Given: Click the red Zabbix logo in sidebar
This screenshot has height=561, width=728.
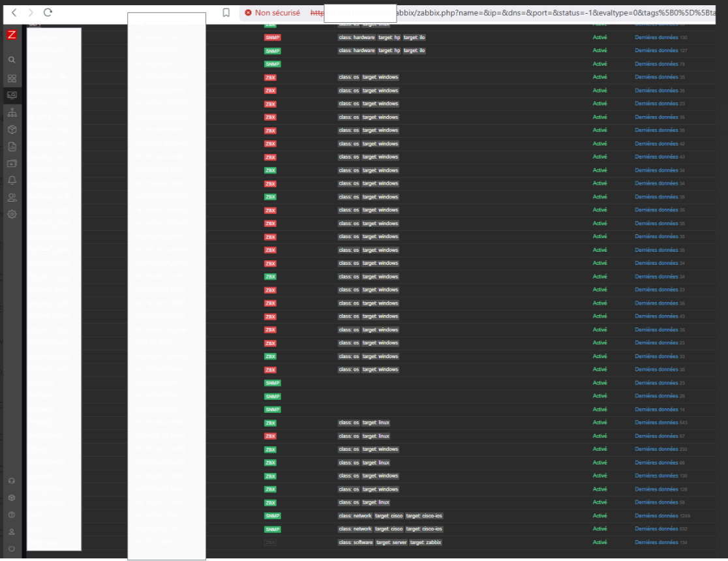Looking at the screenshot, I should click(x=12, y=35).
